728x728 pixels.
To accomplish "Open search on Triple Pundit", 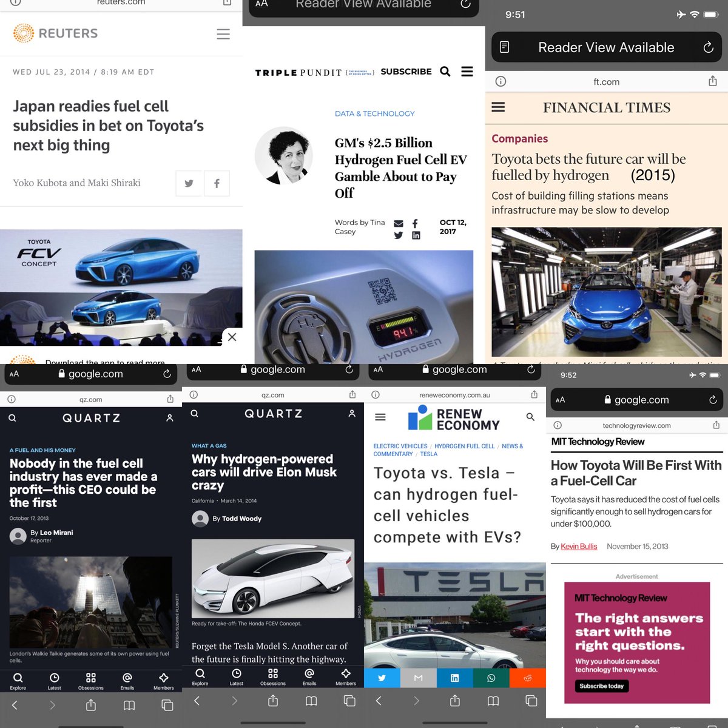I will click(x=445, y=72).
